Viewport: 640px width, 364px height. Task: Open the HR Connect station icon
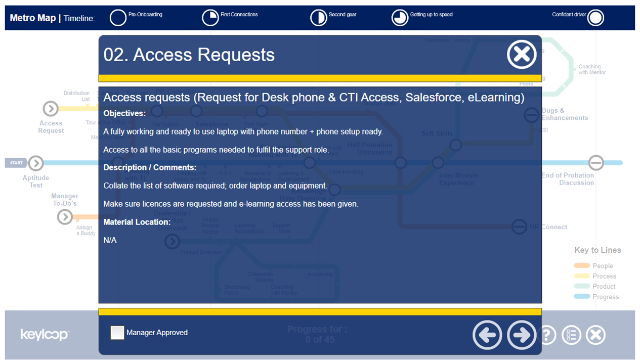(519, 226)
